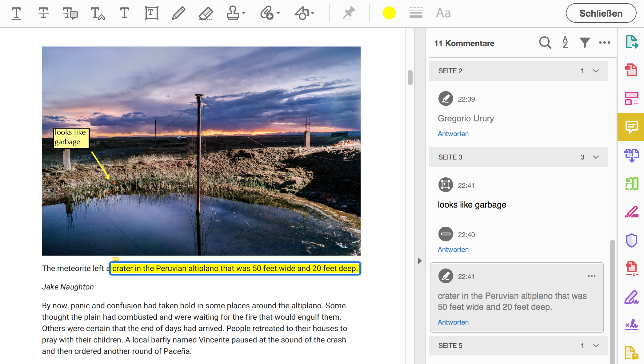Collapse the comments pane with arrow
Screen dimensions: 644x364
420,261
